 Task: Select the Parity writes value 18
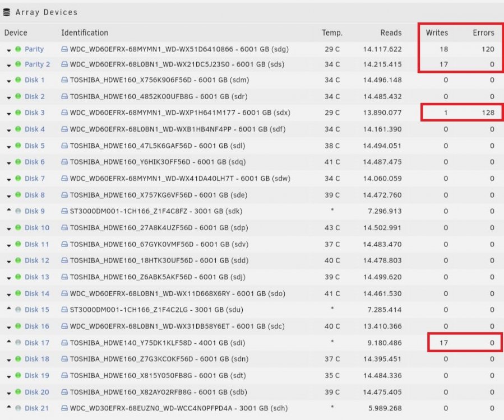coord(443,49)
